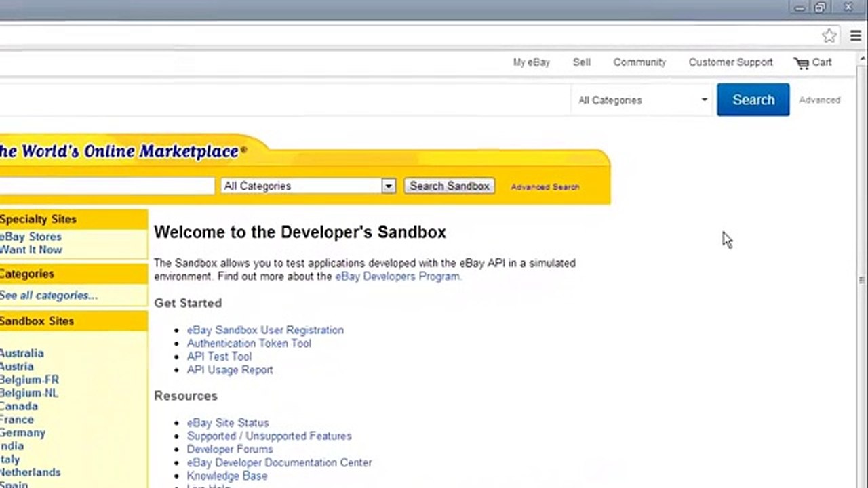Open eBay Developer Documentation Center link
The image size is (868, 488).
point(279,462)
